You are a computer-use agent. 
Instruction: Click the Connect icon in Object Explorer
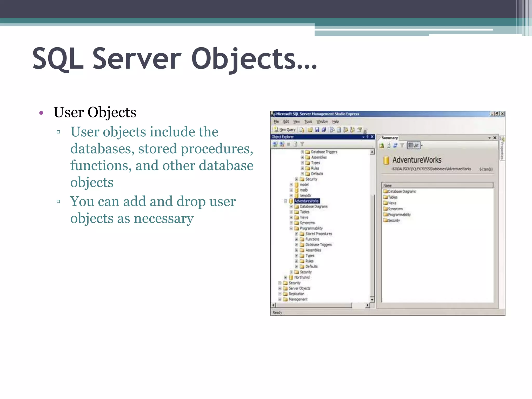coord(275,144)
